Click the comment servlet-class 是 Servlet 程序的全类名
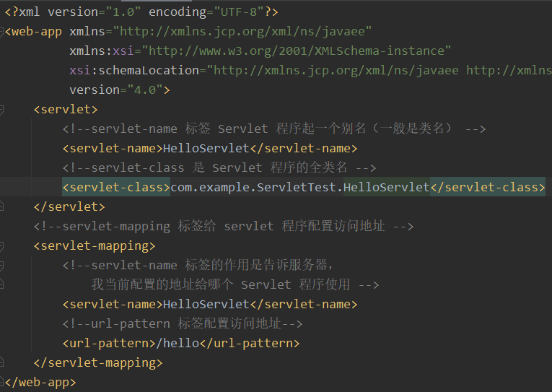Viewport: 552px width, 392px height. (219, 167)
